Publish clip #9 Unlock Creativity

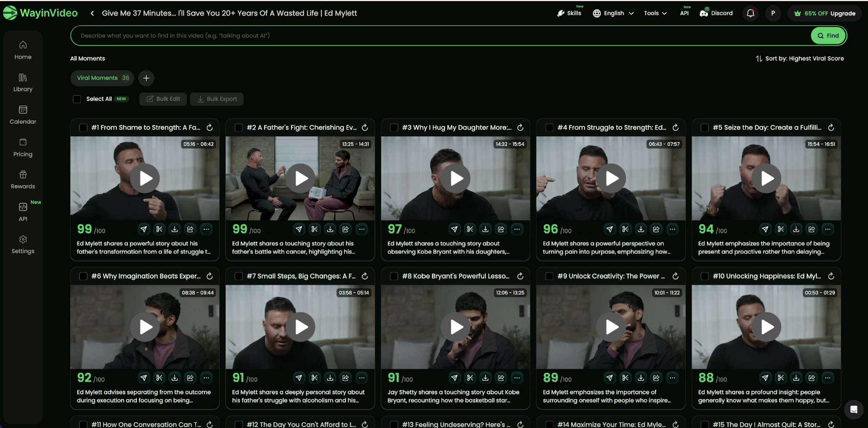tap(609, 378)
